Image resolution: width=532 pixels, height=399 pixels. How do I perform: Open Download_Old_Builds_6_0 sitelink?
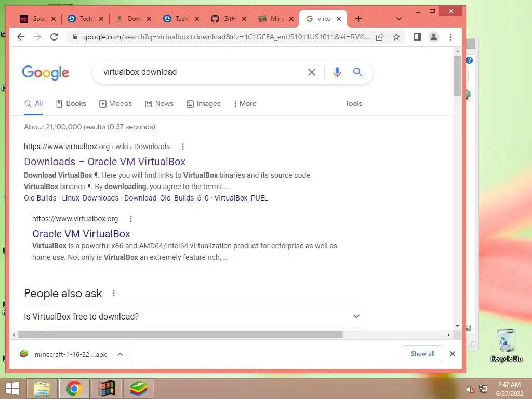[x=166, y=198]
